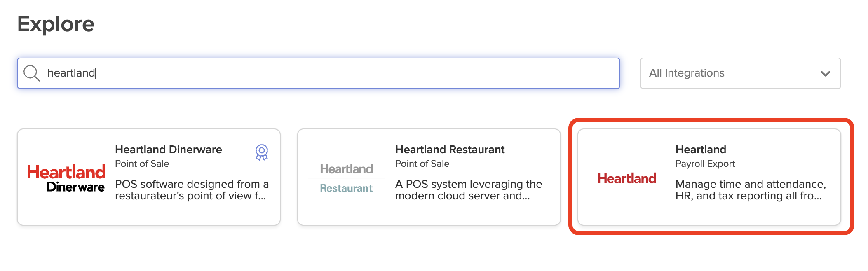Open the Heartland Restaurant title link
This screenshot has height=271, width=868.
(450, 150)
